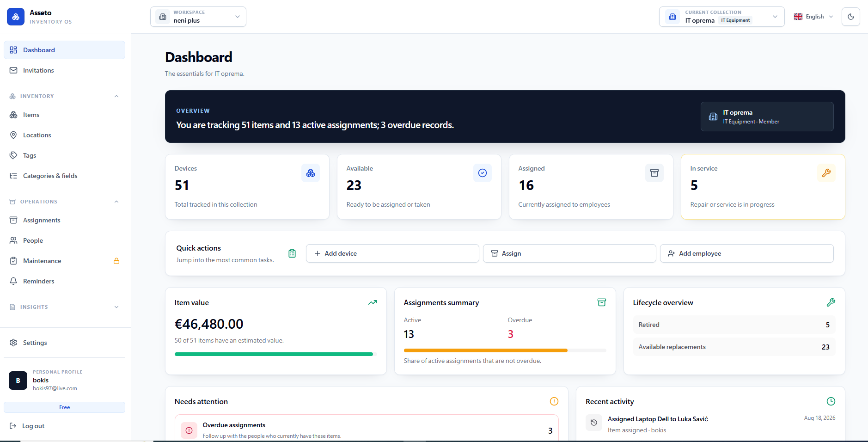Screen dimensions: 868x442
Task: Click the Available replacements row
Action: coord(734,347)
